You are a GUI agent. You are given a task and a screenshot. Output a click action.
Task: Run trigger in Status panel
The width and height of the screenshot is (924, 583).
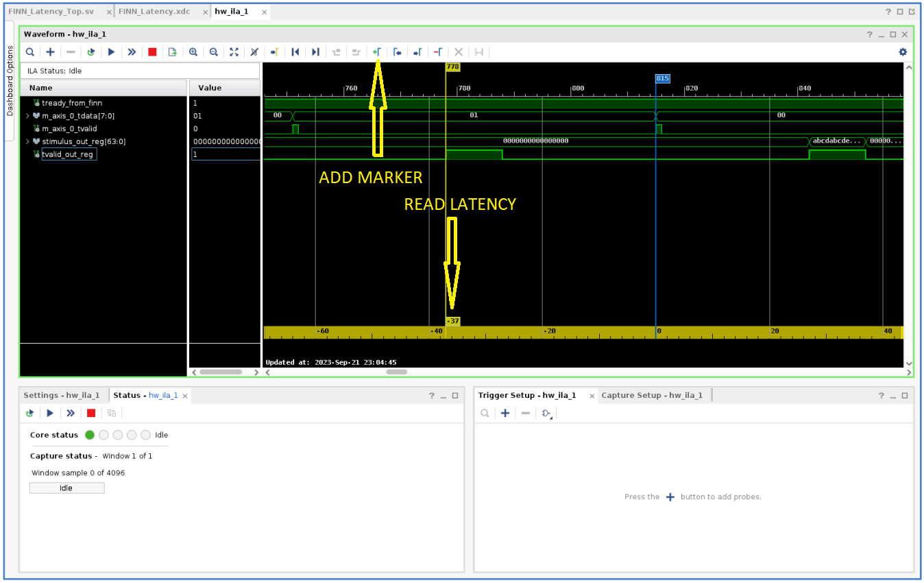click(50, 413)
